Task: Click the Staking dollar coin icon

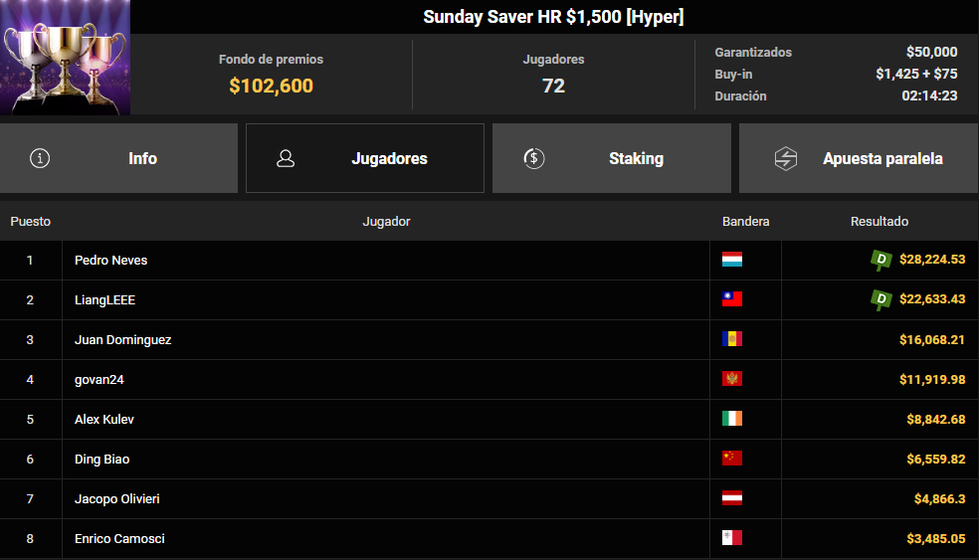Action: click(533, 158)
